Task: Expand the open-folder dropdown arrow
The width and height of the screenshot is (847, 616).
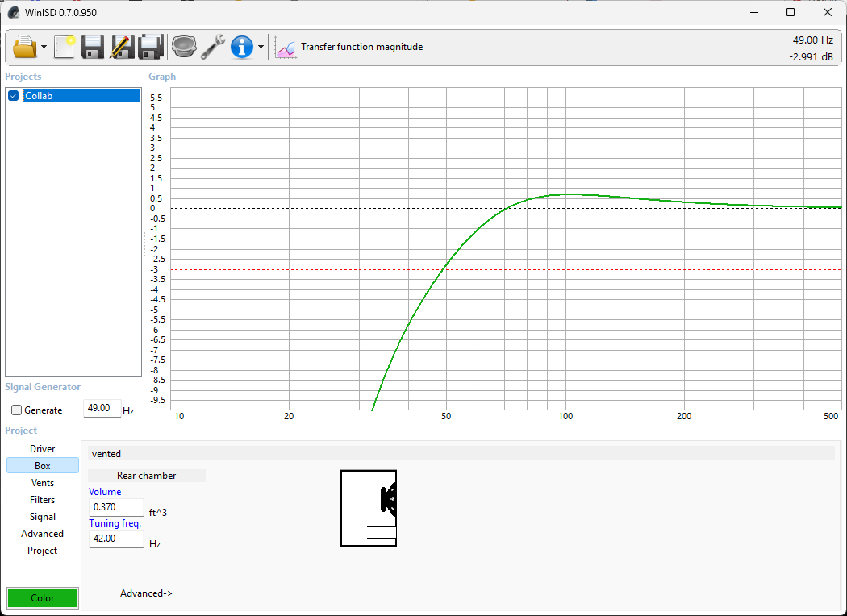Action: tap(44, 48)
